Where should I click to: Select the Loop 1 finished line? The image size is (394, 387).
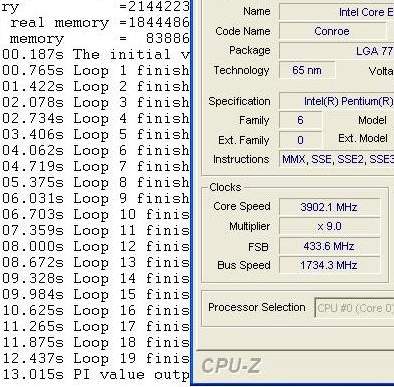[96, 70]
